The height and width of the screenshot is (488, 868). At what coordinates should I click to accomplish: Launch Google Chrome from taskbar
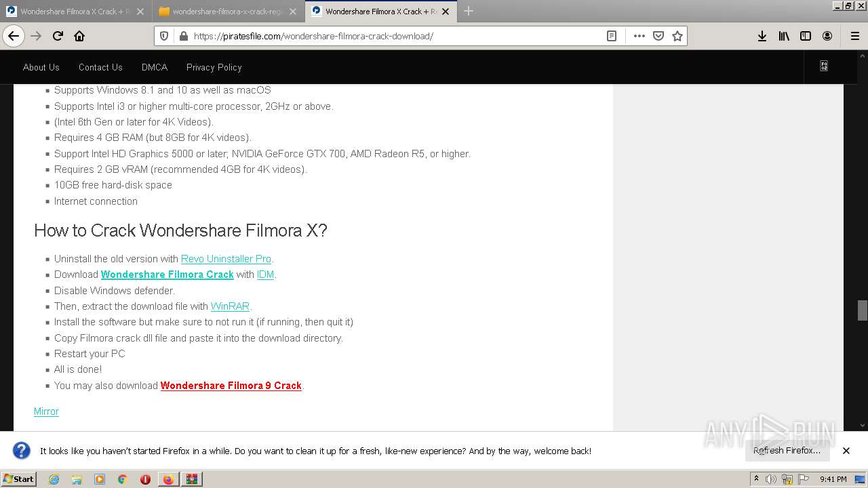123,479
